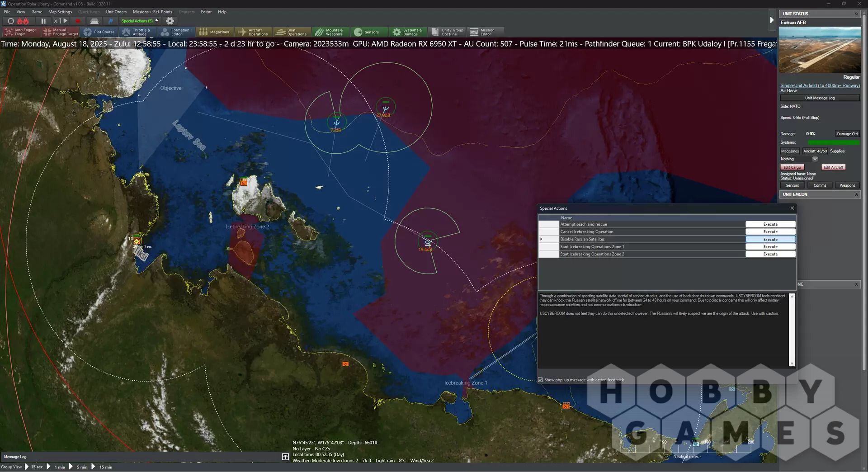Open the Map Settings menu

pos(60,12)
